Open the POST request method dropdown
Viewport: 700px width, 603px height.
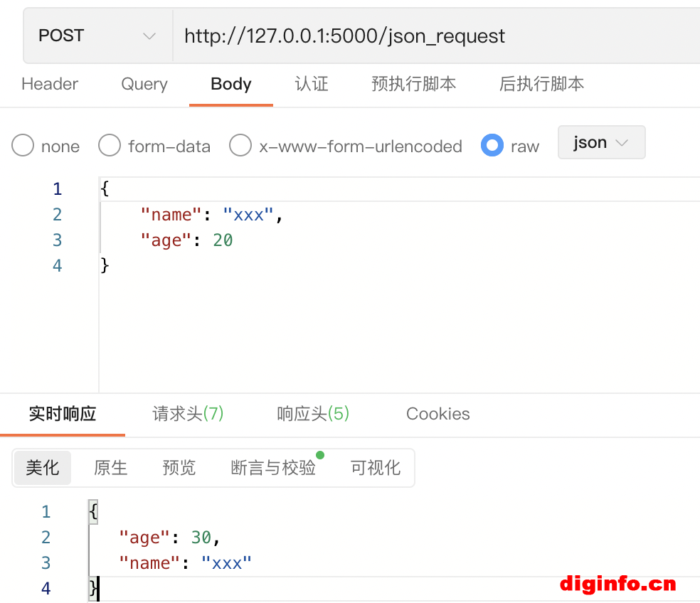point(97,36)
